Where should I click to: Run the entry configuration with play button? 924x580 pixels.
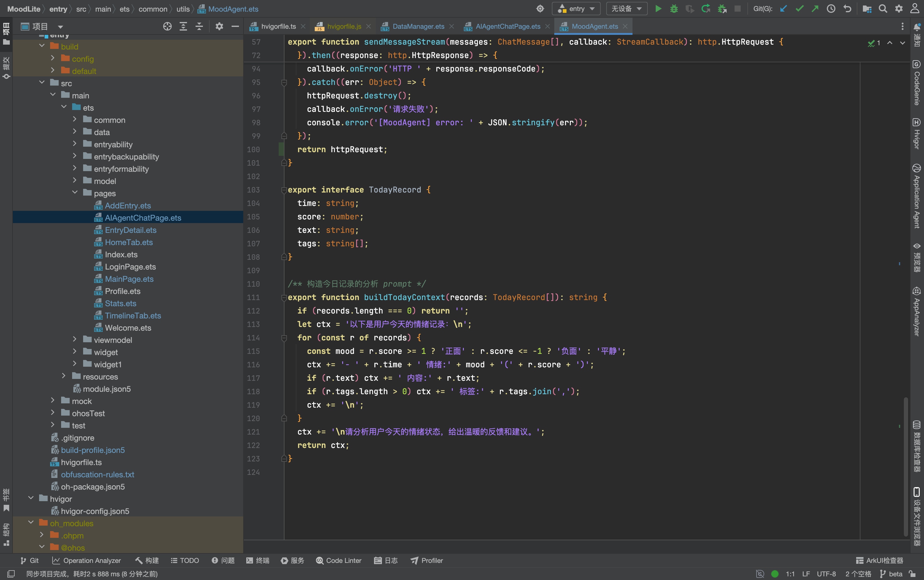point(658,9)
